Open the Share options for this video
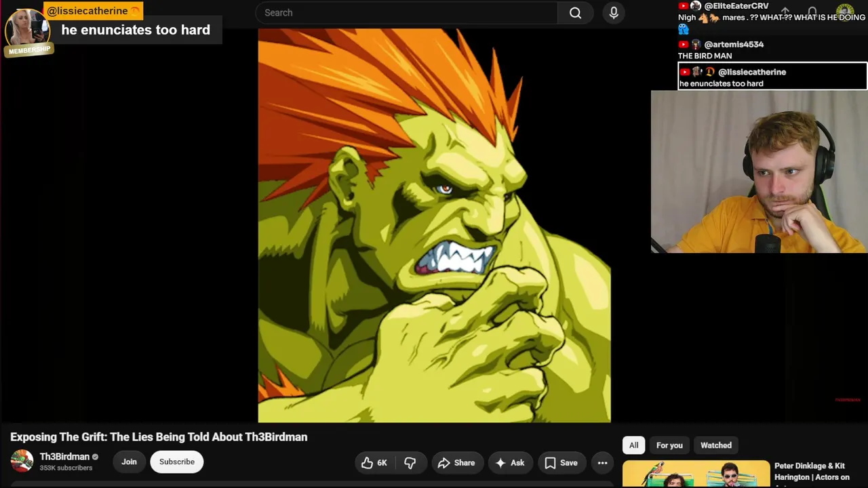Screen dimensions: 868x488 pos(456,463)
